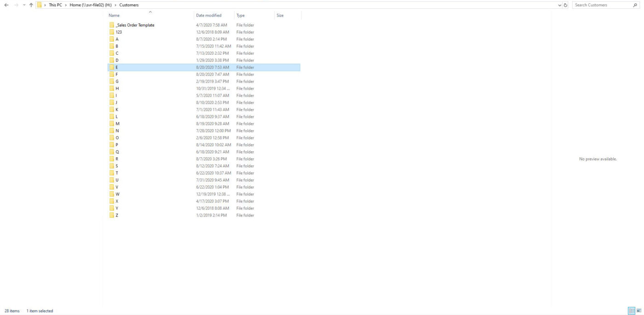Screen dimensions: 644x315
Task: Select the _Sales Order Template folder icon
Action: click(x=112, y=25)
